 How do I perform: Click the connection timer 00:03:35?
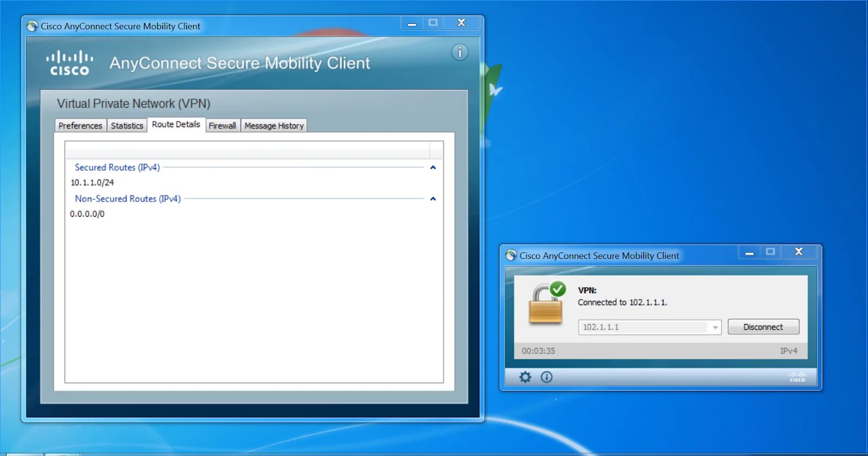[538, 351]
